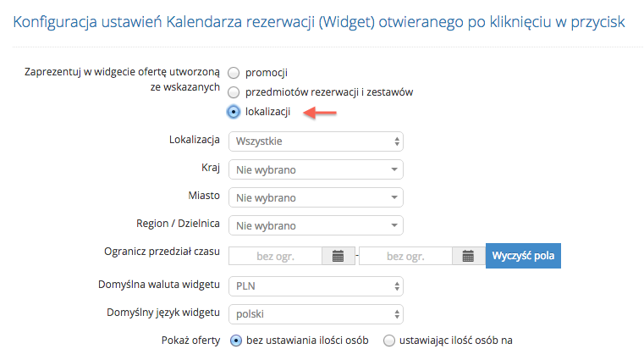Select the 'lokalizacji' radio button
The width and height of the screenshot is (644, 360).
tap(234, 112)
